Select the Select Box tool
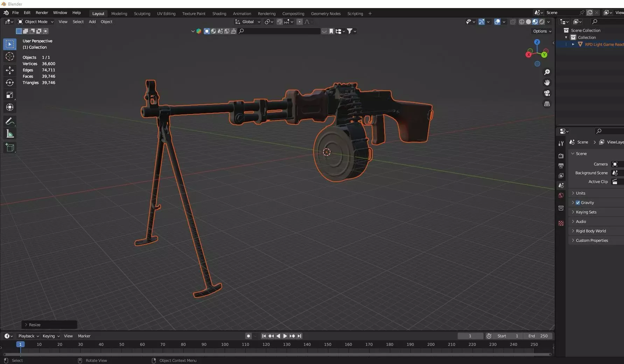Viewport: 624px width, 364px height. (10, 44)
